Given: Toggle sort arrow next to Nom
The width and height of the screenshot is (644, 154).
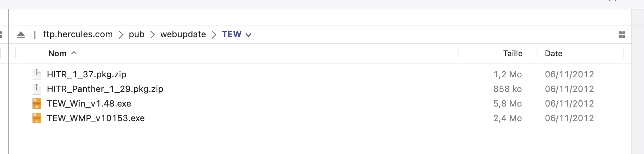Looking at the screenshot, I should pos(74,53).
